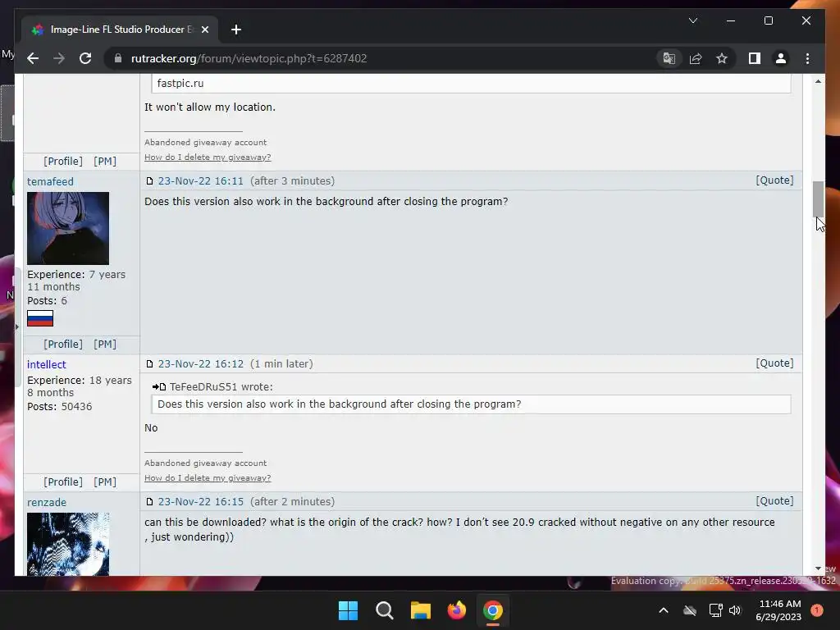Bookmark this tab with the star

pos(722,58)
